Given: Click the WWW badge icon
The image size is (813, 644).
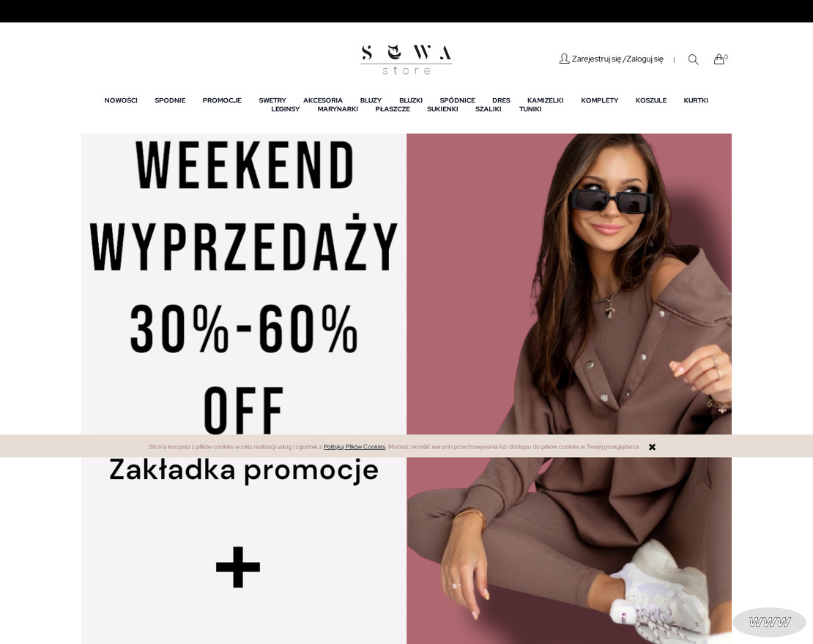Looking at the screenshot, I should pyautogui.click(x=770, y=622).
